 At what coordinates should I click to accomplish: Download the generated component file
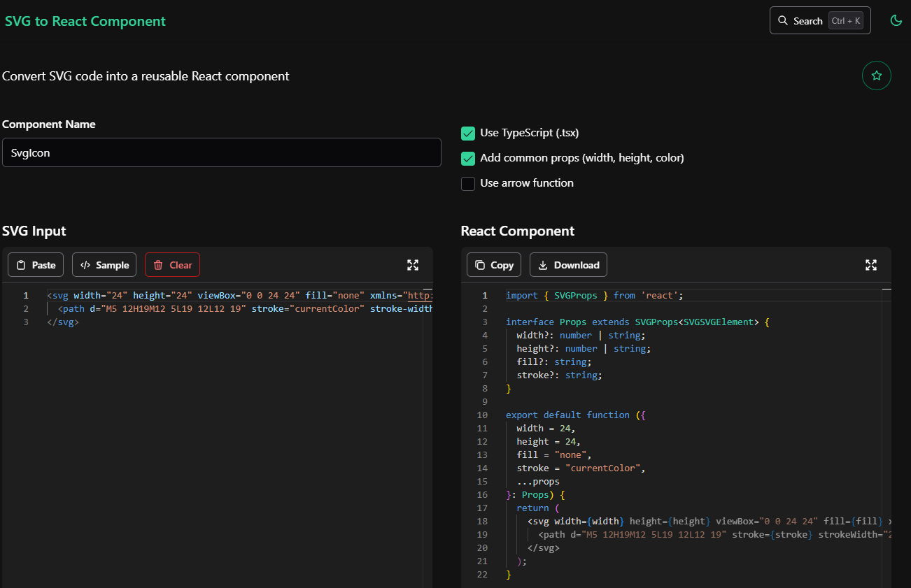tap(568, 264)
